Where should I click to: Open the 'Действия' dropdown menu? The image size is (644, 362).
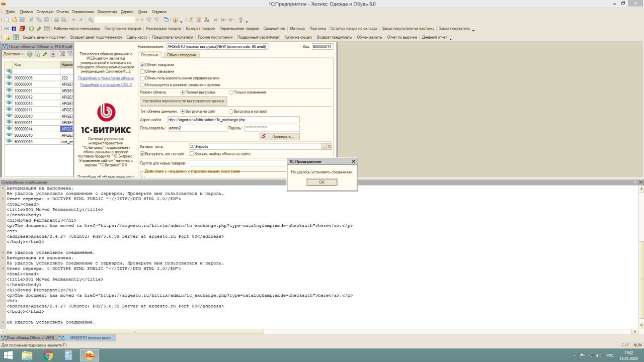click(13, 54)
